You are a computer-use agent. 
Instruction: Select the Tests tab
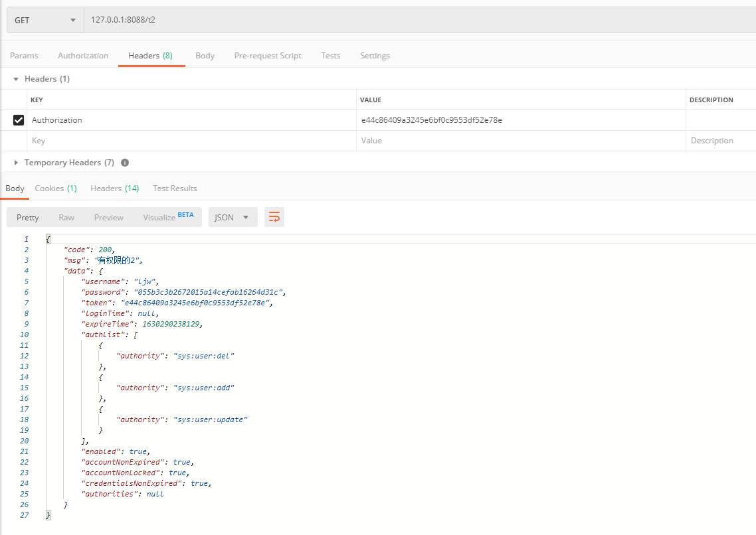tap(331, 56)
